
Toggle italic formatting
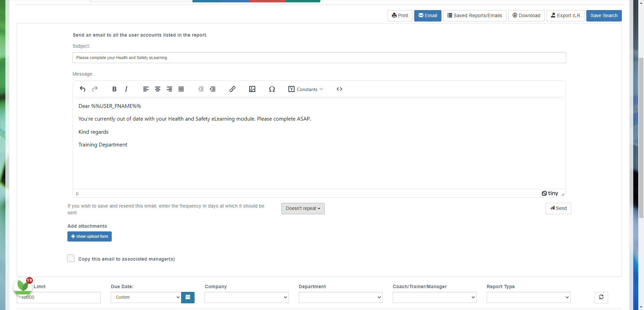pyautogui.click(x=126, y=89)
